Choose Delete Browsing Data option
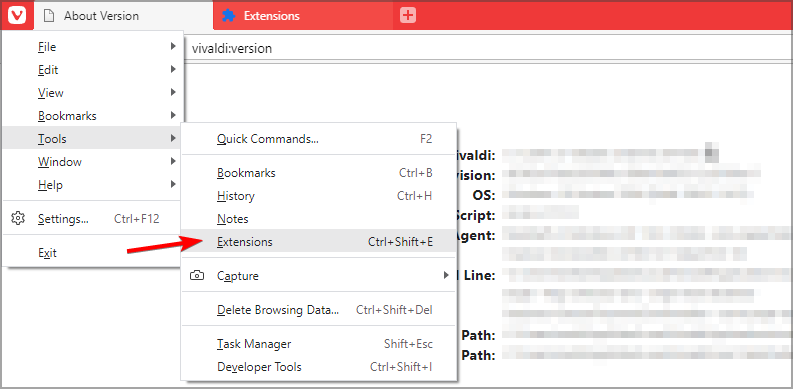Image resolution: width=793 pixels, height=389 pixels. [x=319, y=310]
